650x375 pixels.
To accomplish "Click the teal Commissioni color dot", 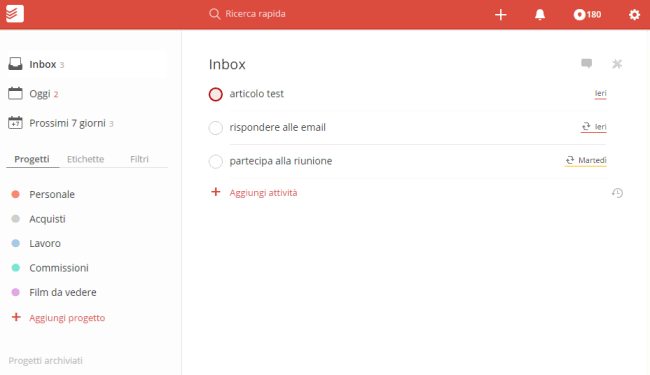I will 15,268.
